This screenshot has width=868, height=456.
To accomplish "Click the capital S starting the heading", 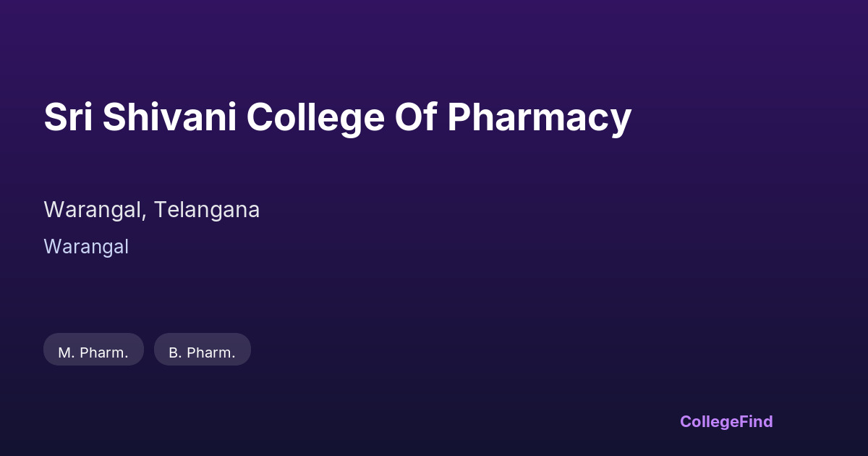I will coord(54,117).
